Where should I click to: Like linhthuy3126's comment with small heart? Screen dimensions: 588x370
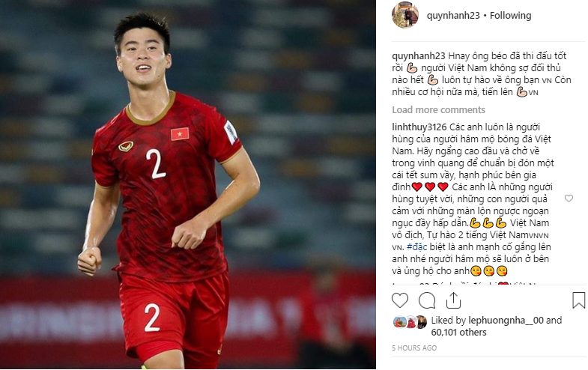pos(569,198)
